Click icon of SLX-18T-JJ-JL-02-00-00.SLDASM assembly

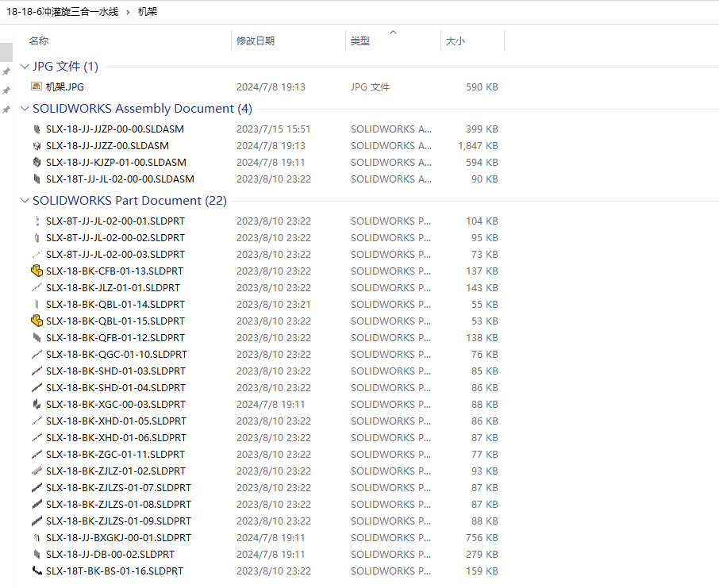pyautogui.click(x=37, y=179)
